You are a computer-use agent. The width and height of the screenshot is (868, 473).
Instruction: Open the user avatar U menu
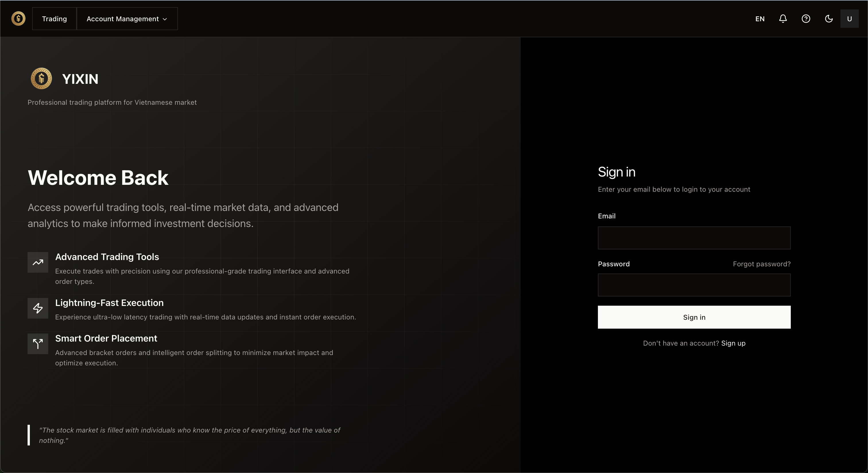[x=849, y=19]
